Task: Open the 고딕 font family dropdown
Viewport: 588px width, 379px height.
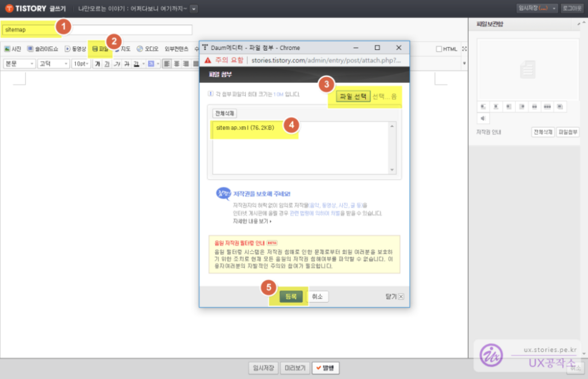Action: [x=54, y=64]
